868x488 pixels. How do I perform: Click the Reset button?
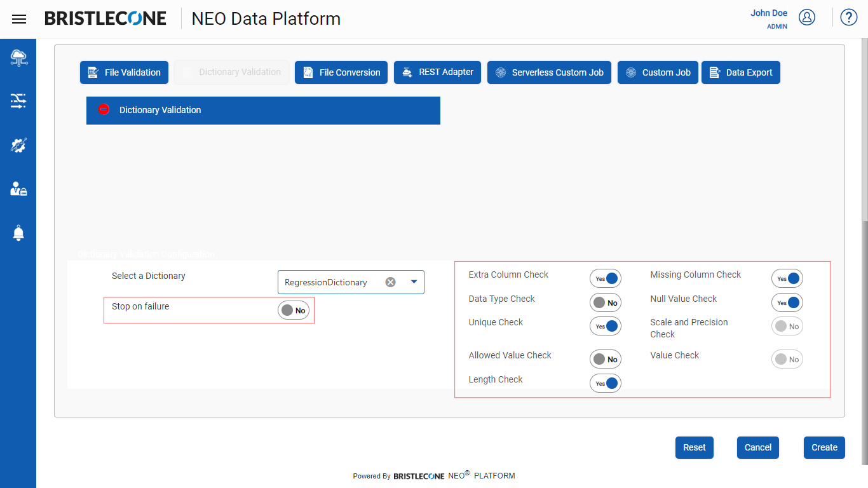click(x=695, y=447)
